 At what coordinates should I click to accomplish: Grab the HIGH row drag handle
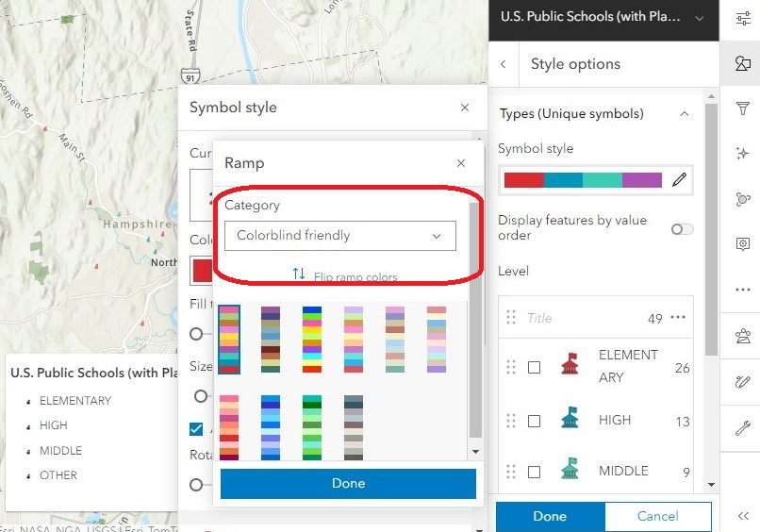(511, 421)
